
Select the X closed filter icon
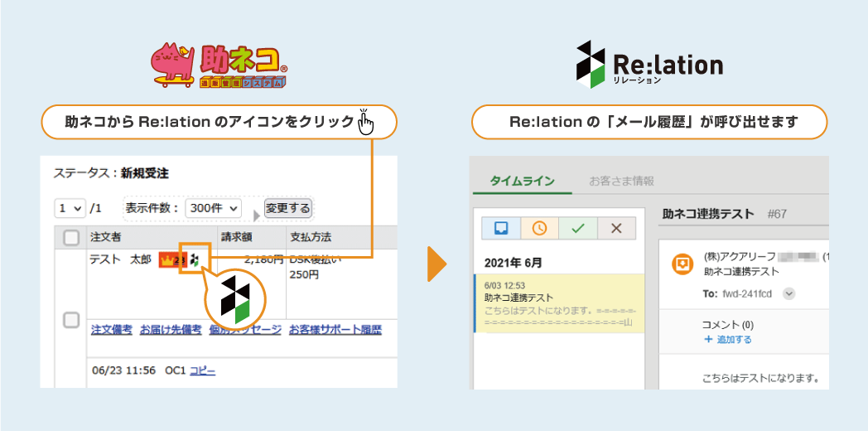[617, 228]
